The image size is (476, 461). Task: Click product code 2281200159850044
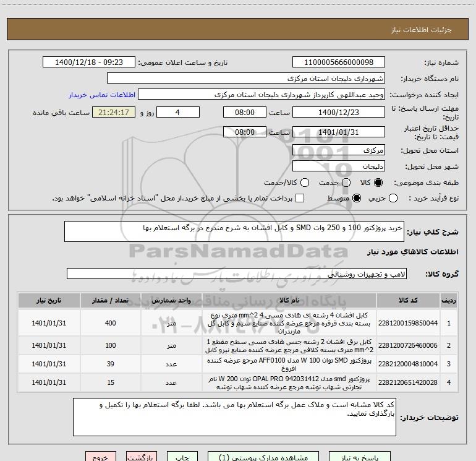[408, 323]
